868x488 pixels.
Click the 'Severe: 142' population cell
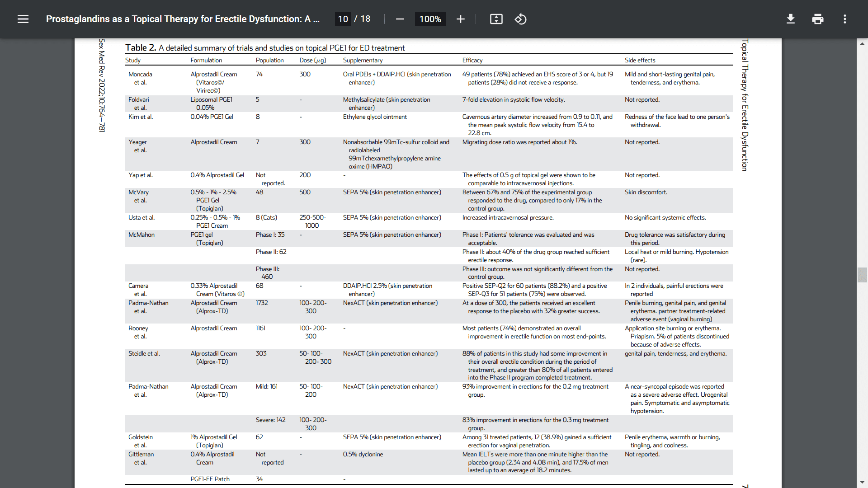point(270,420)
